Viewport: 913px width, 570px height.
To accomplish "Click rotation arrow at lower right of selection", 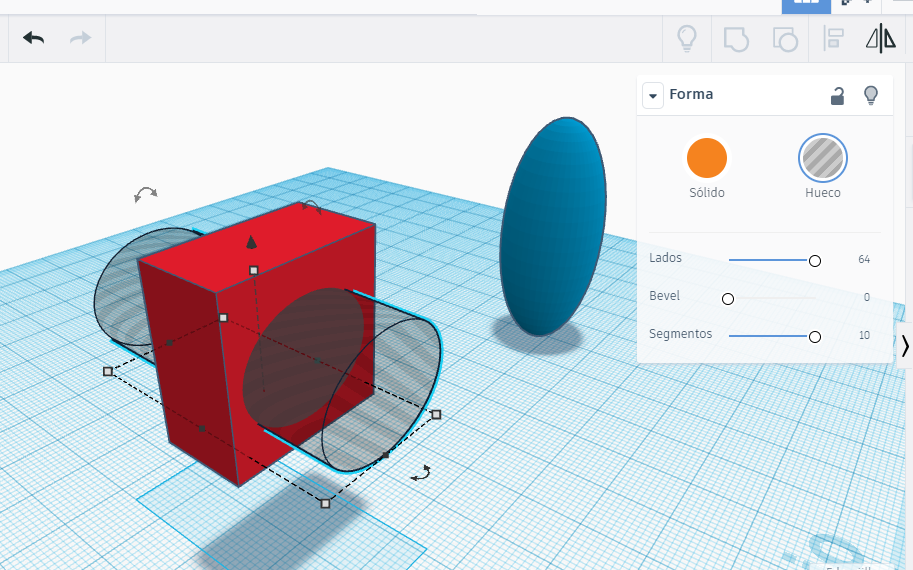I will (x=421, y=473).
